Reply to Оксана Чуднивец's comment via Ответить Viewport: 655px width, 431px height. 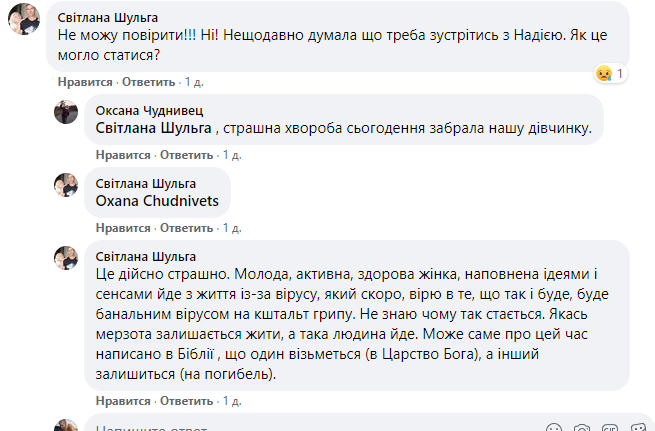187,155
